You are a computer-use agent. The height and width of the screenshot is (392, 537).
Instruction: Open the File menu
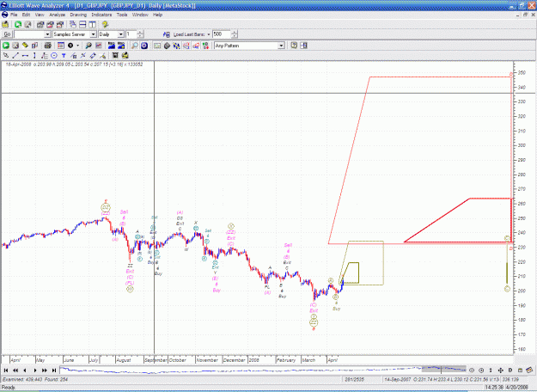[x=14, y=15]
